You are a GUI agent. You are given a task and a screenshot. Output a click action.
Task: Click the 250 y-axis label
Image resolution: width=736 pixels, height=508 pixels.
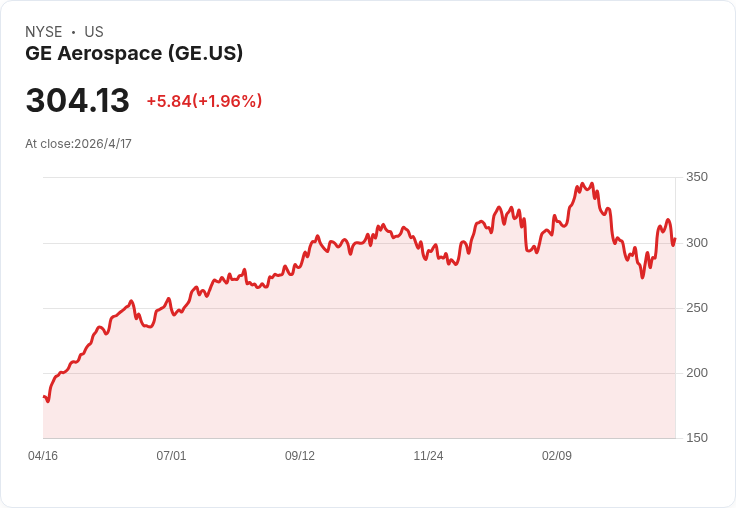697,308
